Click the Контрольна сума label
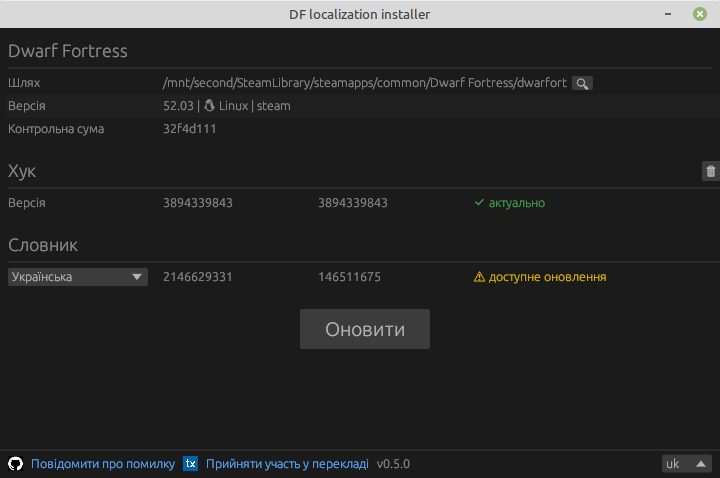The image size is (720, 478). coord(56,129)
